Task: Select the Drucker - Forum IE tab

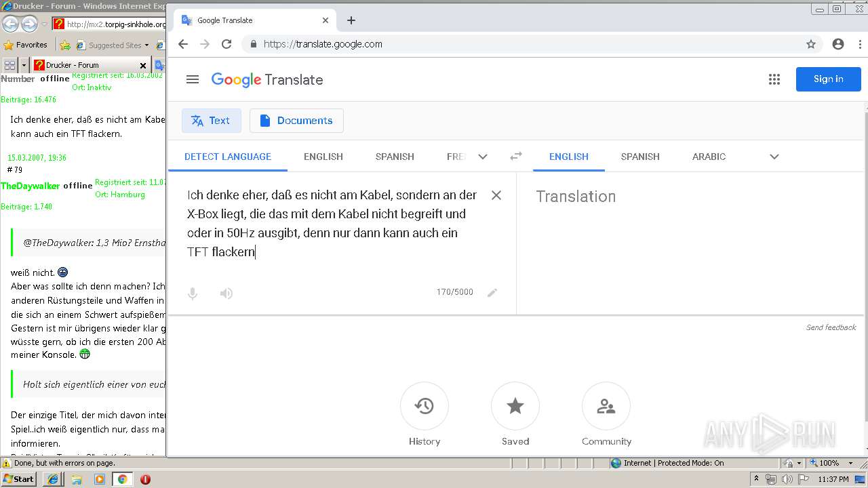Action: tap(90, 65)
